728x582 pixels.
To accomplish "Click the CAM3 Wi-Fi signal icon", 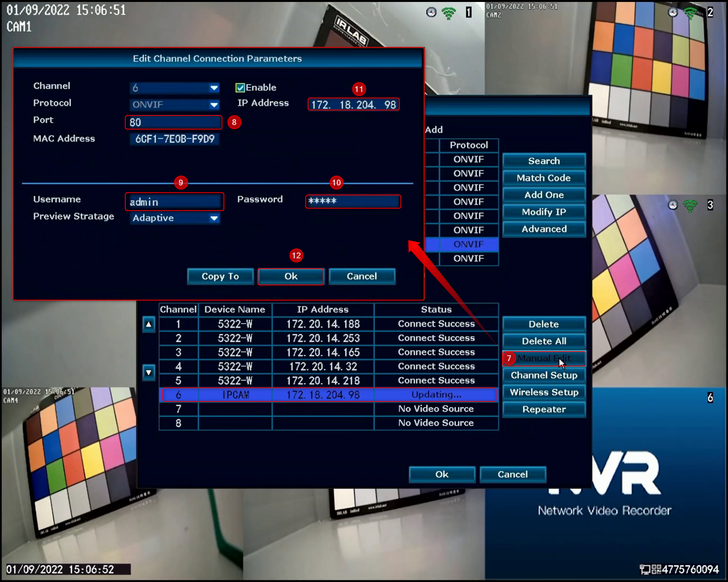I will click(690, 206).
